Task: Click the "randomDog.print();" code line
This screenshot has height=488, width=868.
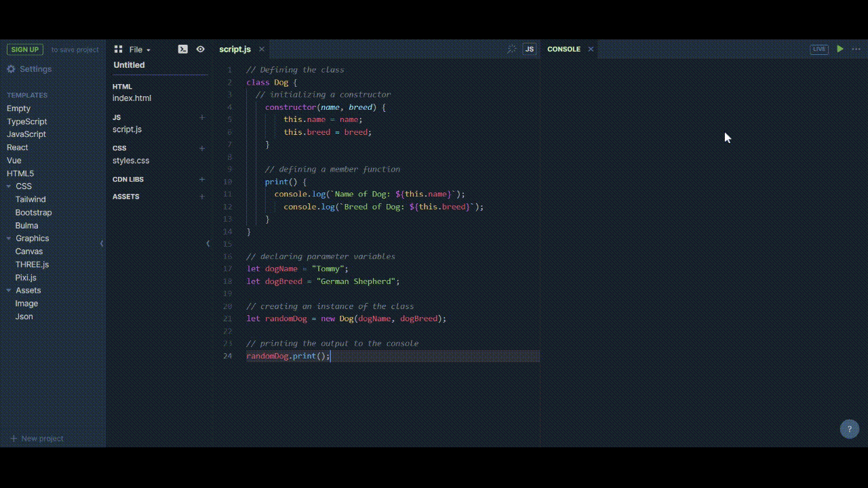Action: point(288,356)
